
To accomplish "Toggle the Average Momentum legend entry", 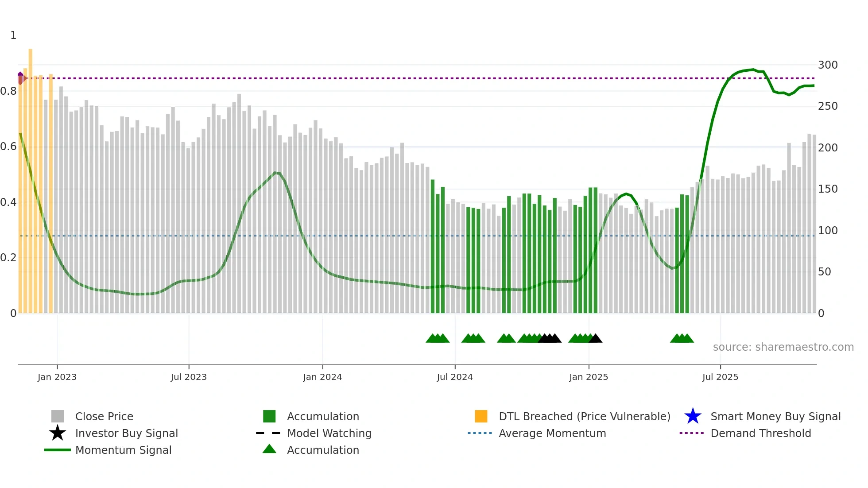I will click(x=552, y=433).
